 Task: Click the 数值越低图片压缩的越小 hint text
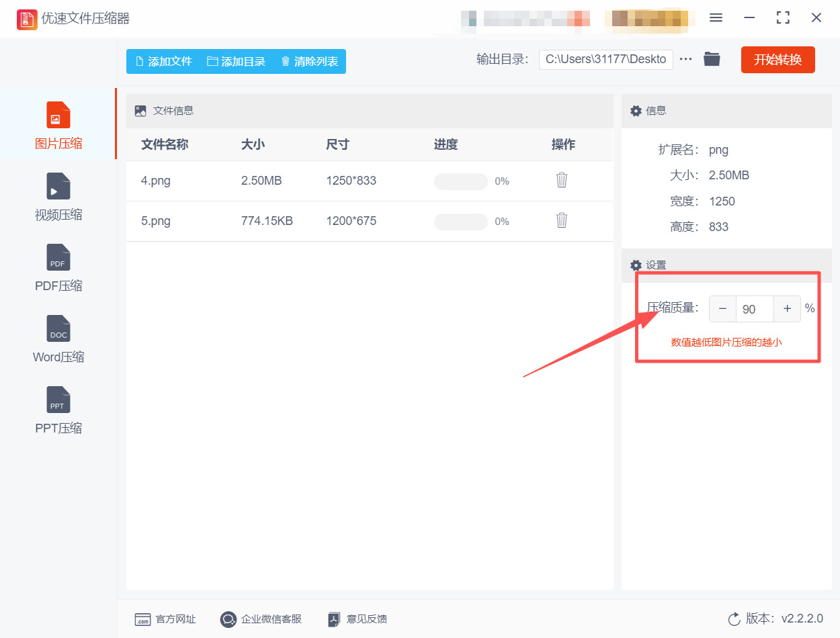coord(726,342)
